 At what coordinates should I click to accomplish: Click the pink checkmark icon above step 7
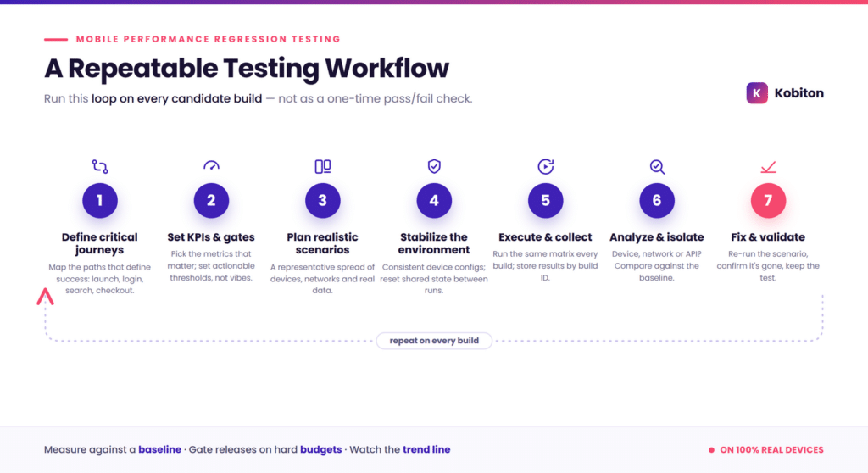point(768,167)
